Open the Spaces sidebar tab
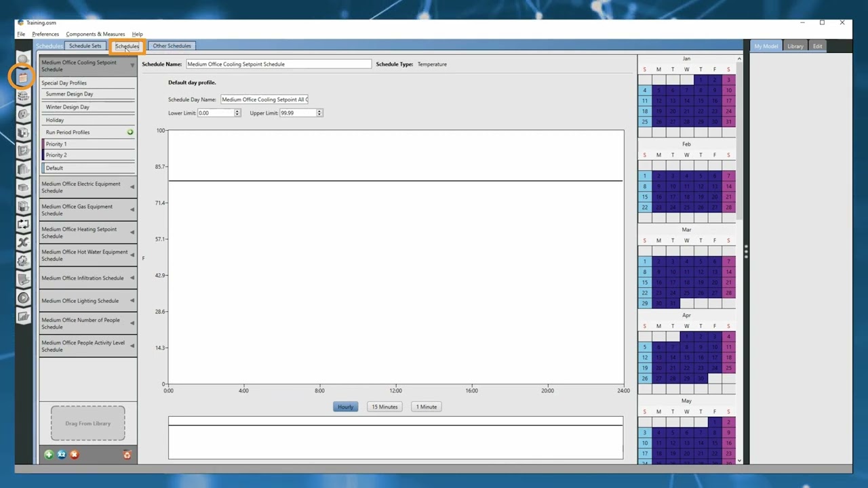Screen dimensions: 868x488 [23, 187]
